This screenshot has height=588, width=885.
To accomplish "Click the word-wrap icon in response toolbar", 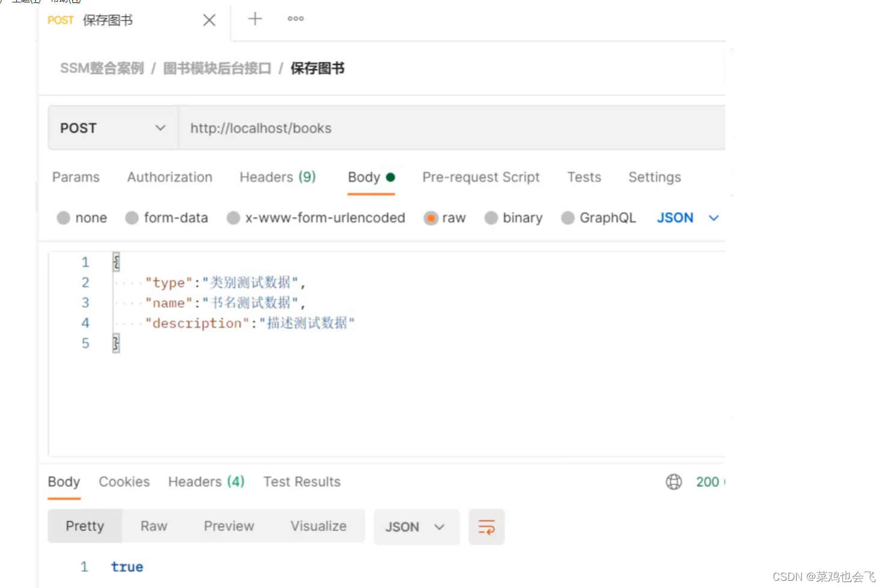I will tap(486, 527).
